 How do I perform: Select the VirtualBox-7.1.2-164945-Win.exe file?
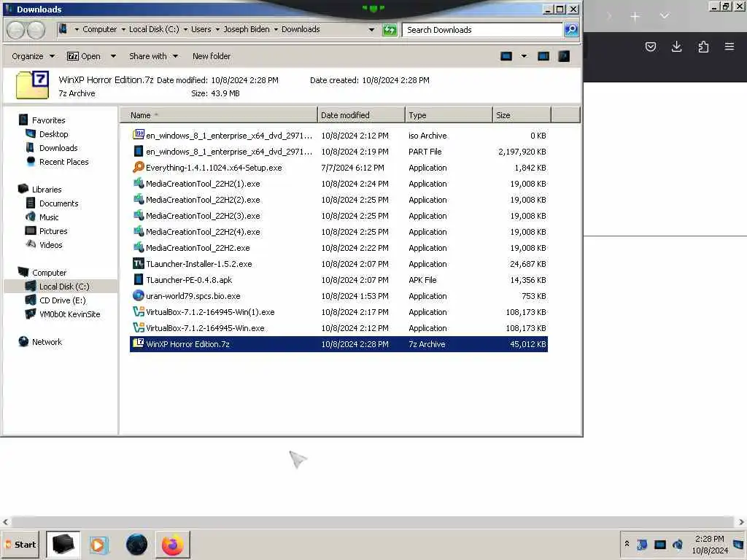(x=338, y=328)
